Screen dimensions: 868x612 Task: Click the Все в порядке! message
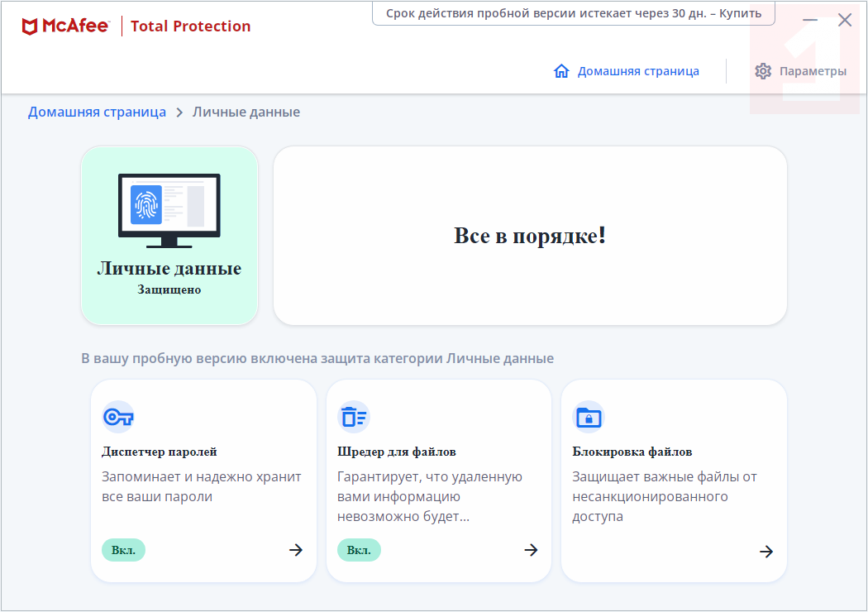[530, 236]
